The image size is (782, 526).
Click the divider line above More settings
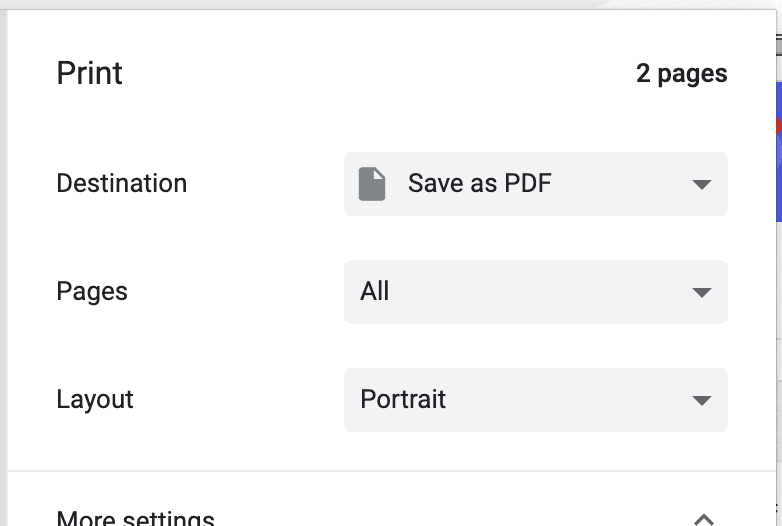[x=390, y=471]
